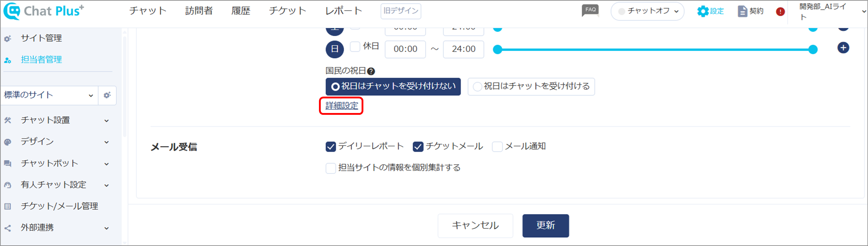Switch to 旧デザイン
Screen dimensions: 868x246
[401, 11]
